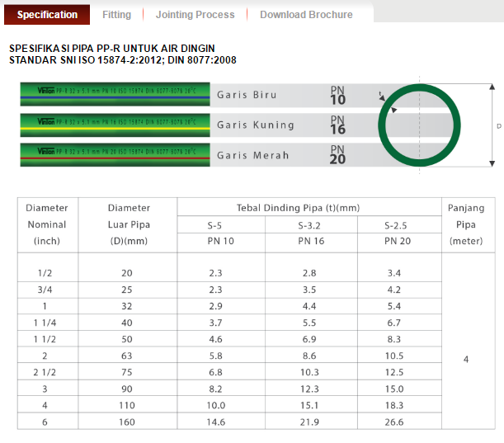The height and width of the screenshot is (443, 504).
Task: Select the Garis Merah label
Action: 252,154
